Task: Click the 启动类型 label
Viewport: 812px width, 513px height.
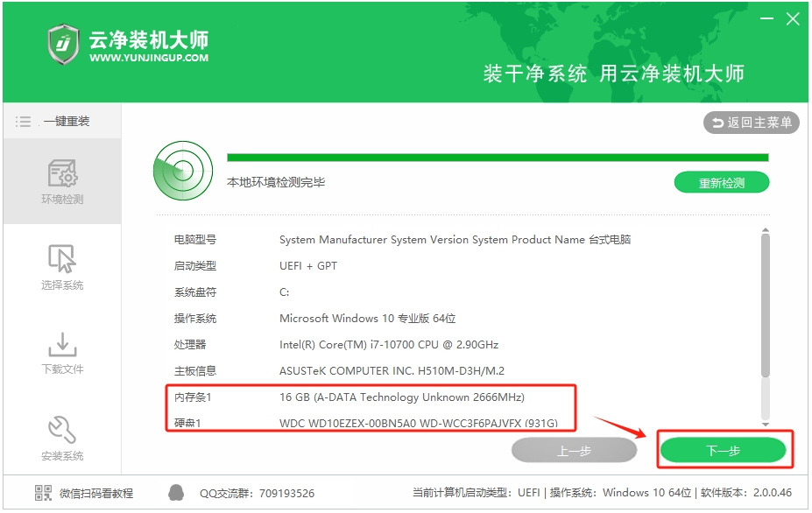Action: tap(194, 266)
